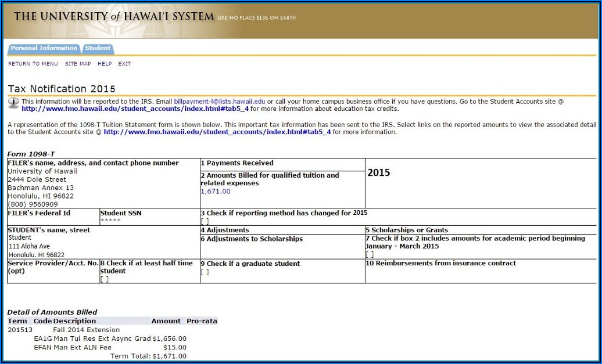The height and width of the screenshot is (364, 602).
Task: Click the billpayment email address link
Action: pos(219,101)
